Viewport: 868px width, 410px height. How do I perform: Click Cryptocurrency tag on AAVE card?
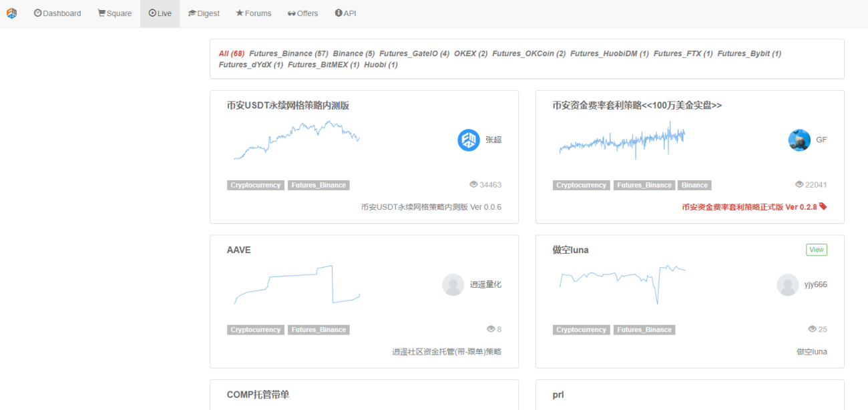click(256, 330)
